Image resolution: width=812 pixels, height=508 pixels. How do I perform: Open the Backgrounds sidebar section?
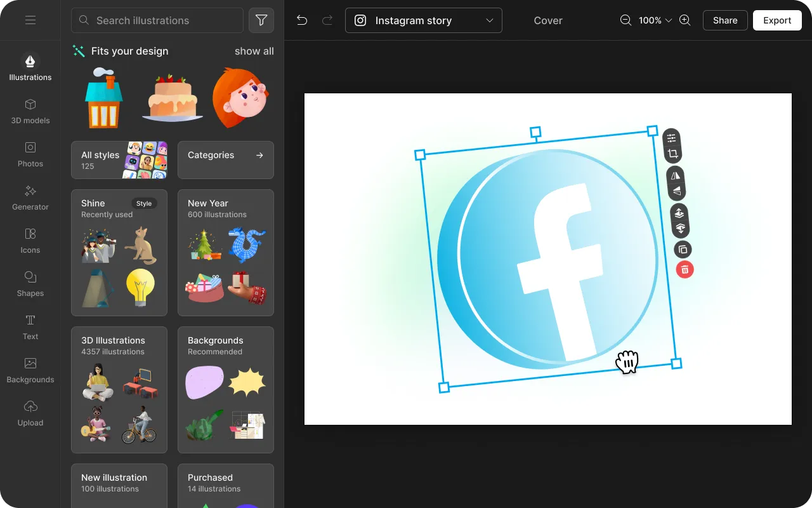pyautogui.click(x=30, y=370)
